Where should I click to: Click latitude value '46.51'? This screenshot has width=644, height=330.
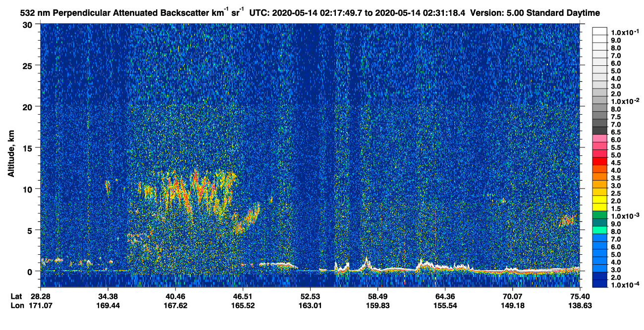click(242, 296)
